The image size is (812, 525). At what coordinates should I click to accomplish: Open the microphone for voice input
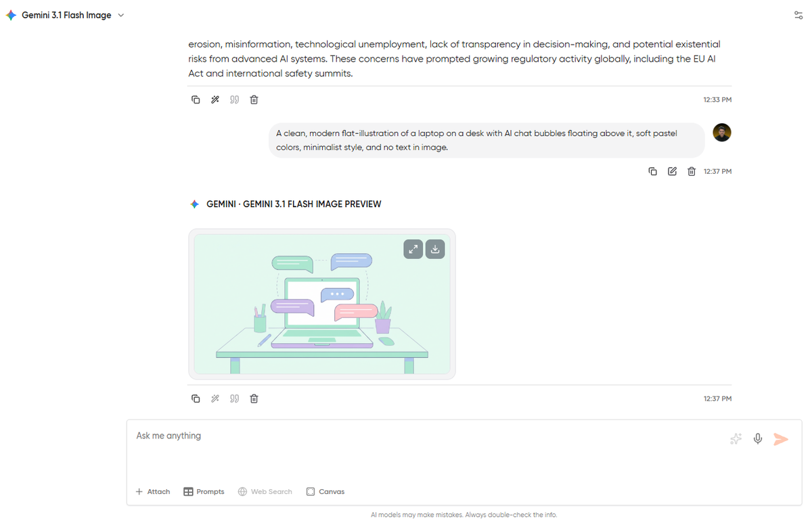(x=757, y=438)
